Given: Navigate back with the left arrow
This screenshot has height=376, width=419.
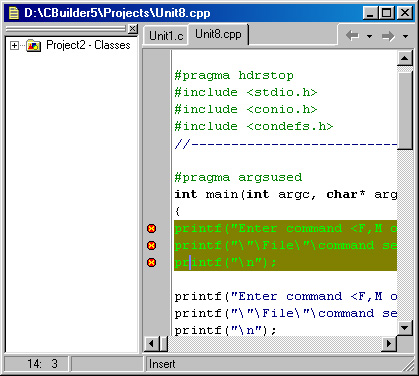Looking at the screenshot, I should coord(352,35).
